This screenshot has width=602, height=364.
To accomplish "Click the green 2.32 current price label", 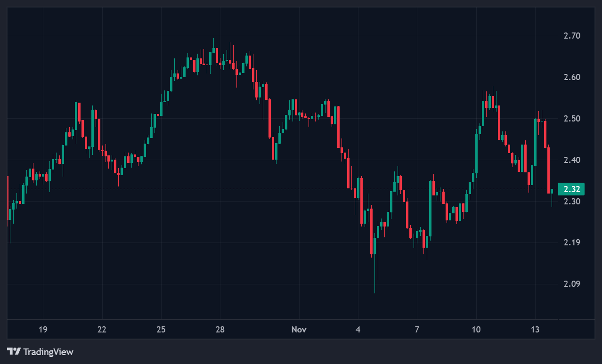I will click(x=571, y=189).
